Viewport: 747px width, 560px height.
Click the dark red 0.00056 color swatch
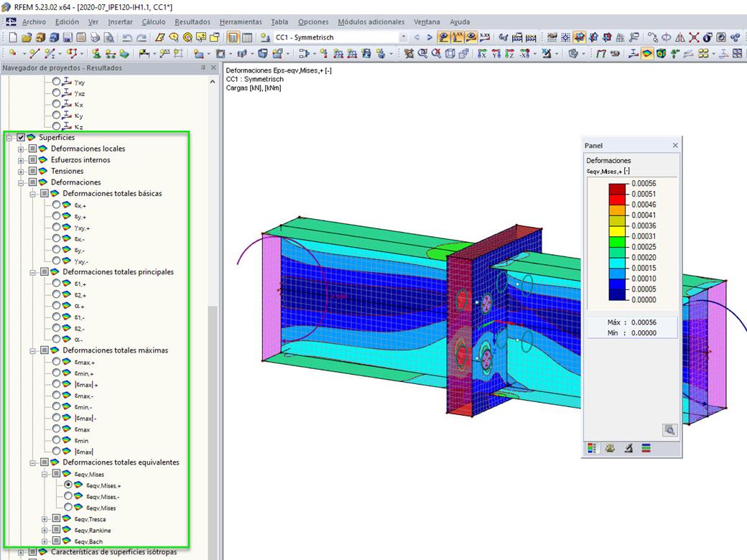[x=617, y=189]
